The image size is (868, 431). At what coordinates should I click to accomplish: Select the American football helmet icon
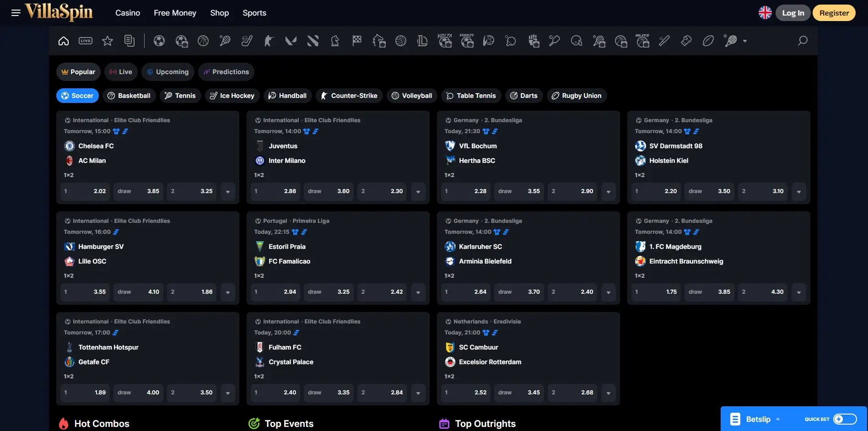[577, 41]
